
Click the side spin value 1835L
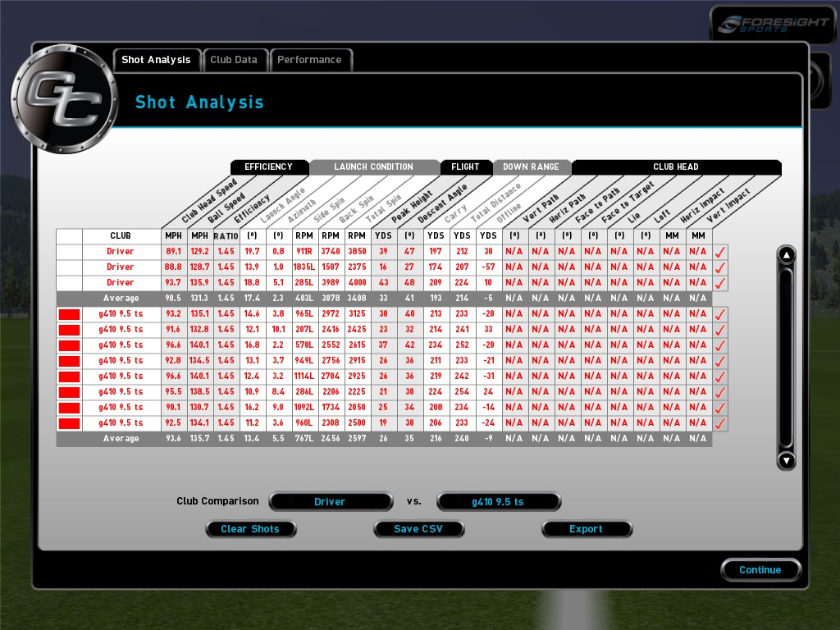(304, 267)
